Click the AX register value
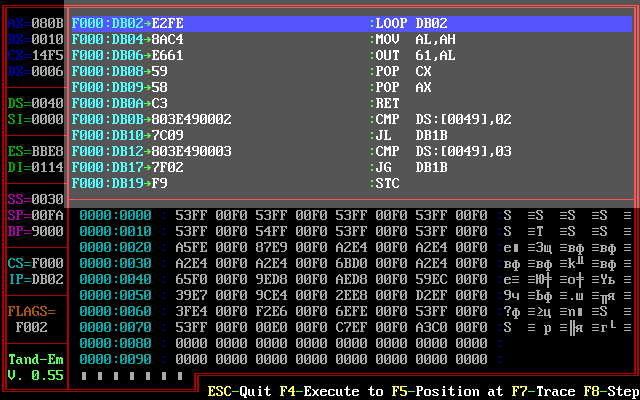The image size is (640, 400). click(35, 22)
